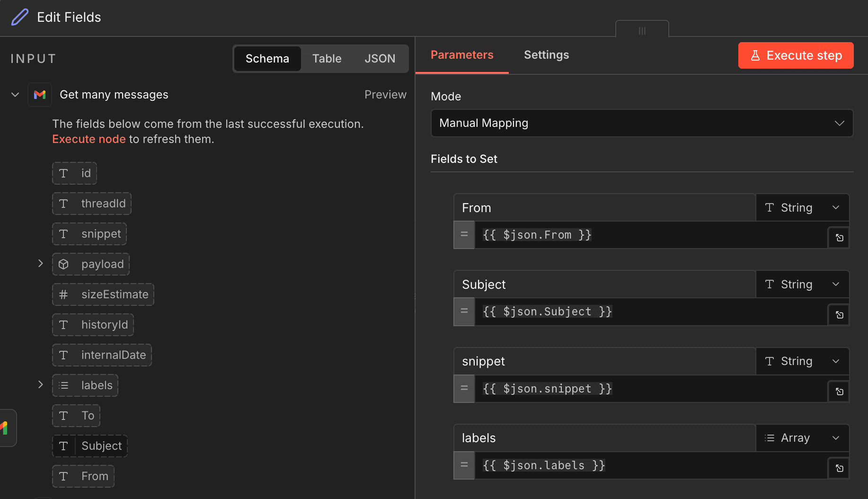Viewport: 868px width, 499px height.
Task: Click the labels list-type icon
Action: click(x=63, y=385)
